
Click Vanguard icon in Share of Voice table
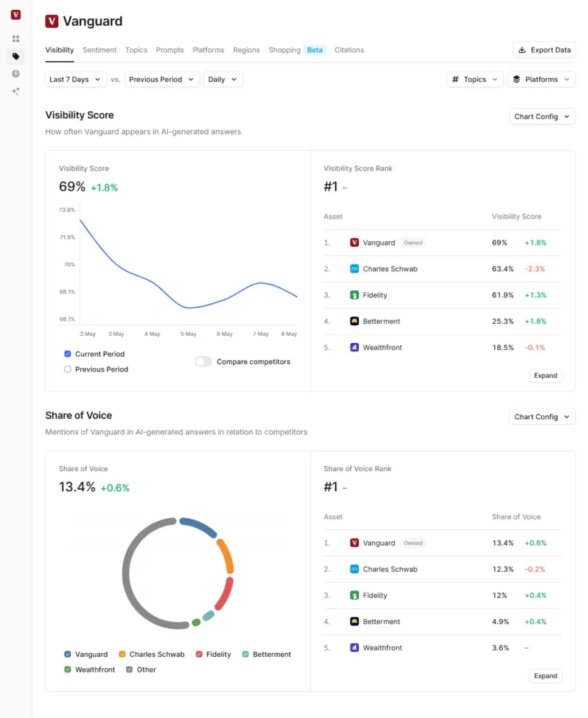tap(354, 543)
